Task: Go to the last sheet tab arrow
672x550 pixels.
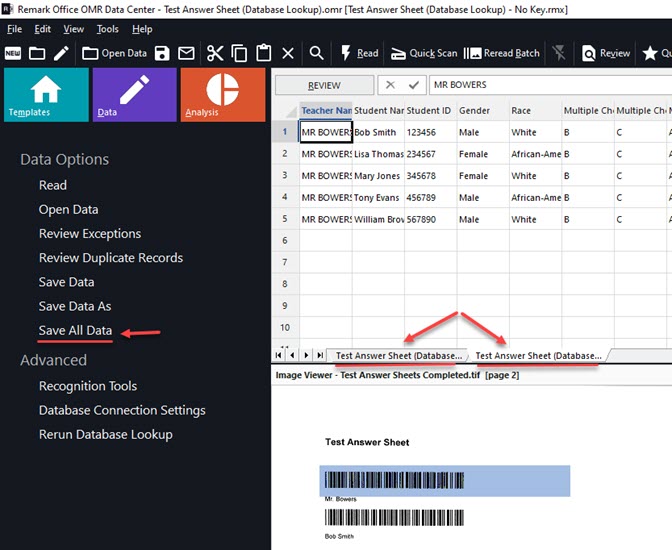Action: (x=320, y=355)
